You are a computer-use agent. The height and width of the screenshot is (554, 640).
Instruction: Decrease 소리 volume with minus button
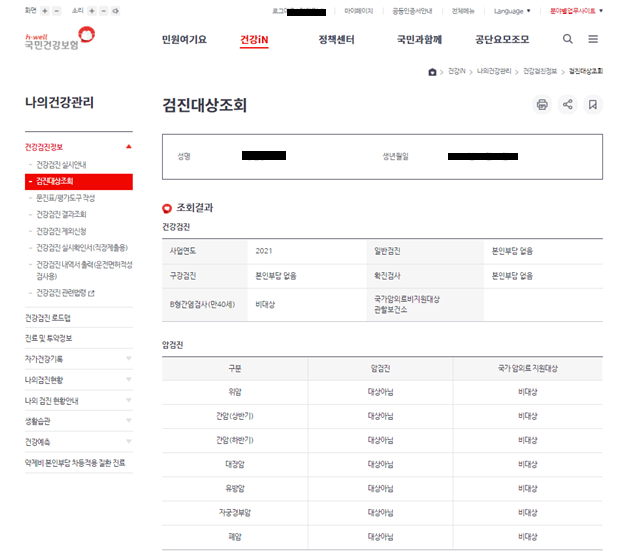click(104, 11)
